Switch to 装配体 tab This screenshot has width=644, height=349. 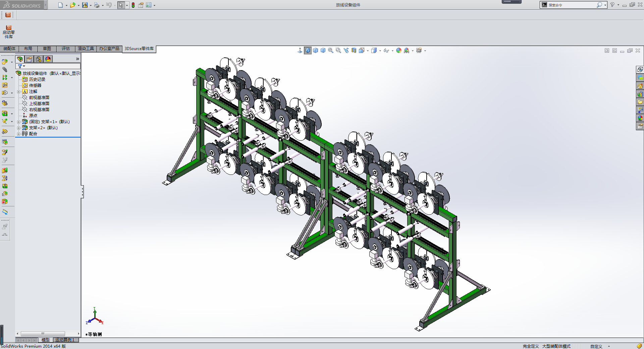(x=9, y=49)
